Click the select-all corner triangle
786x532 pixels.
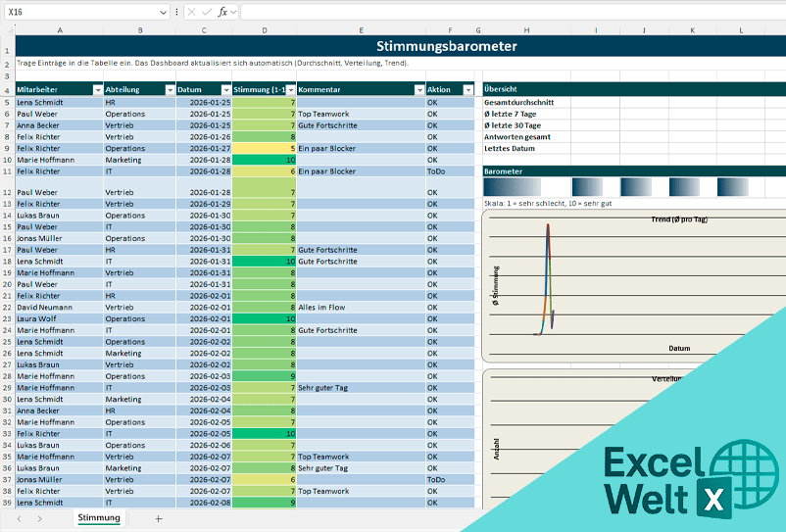(x=8, y=30)
